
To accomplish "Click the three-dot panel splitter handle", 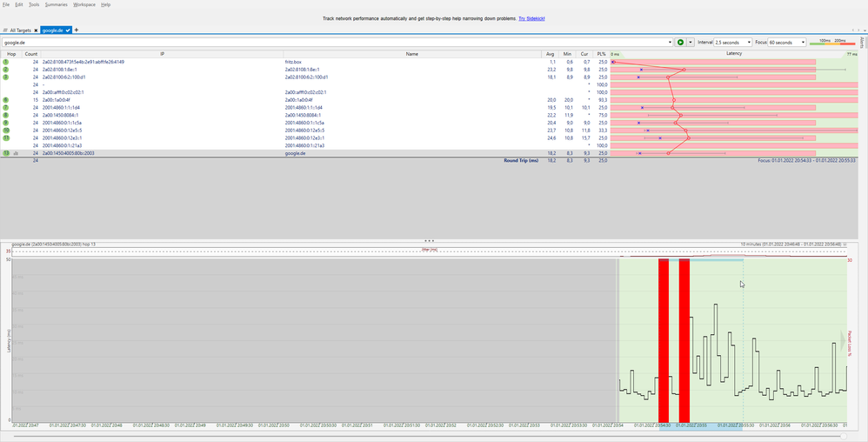I will pos(429,241).
